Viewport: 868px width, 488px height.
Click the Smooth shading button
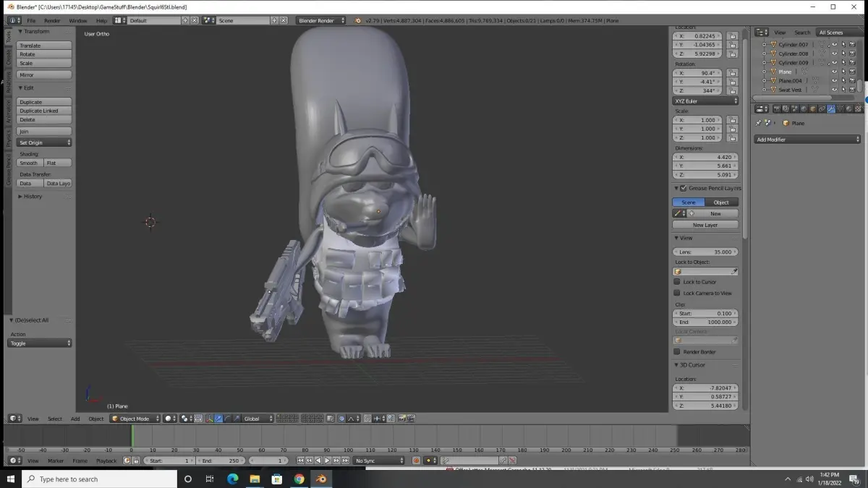click(x=29, y=163)
